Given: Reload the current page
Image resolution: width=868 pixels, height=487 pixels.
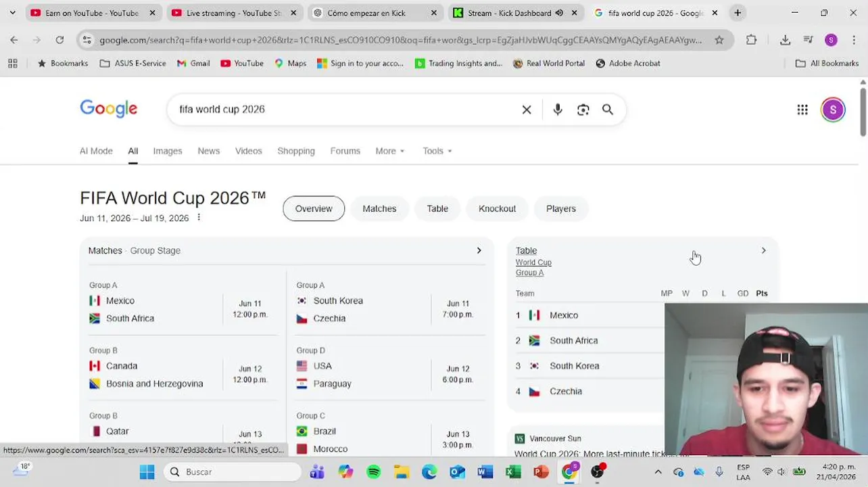Looking at the screenshot, I should (59, 40).
